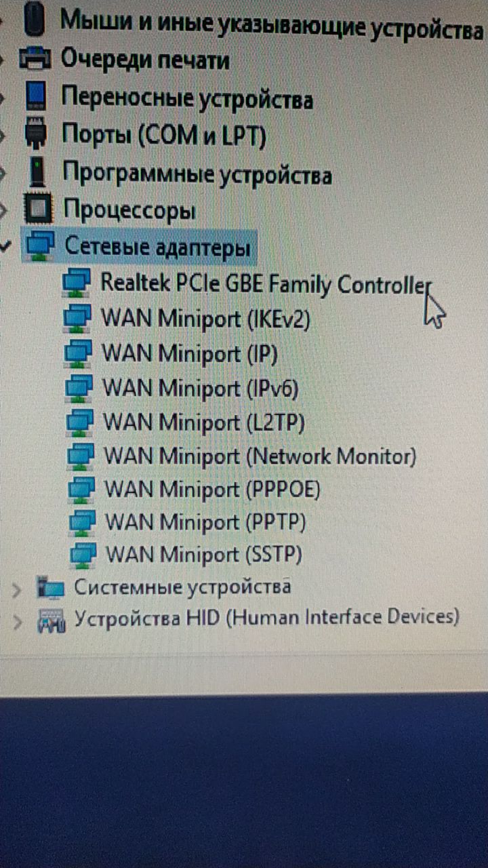
Task: Select WAN Miniport (SSTP) entry
Action: coord(204,555)
